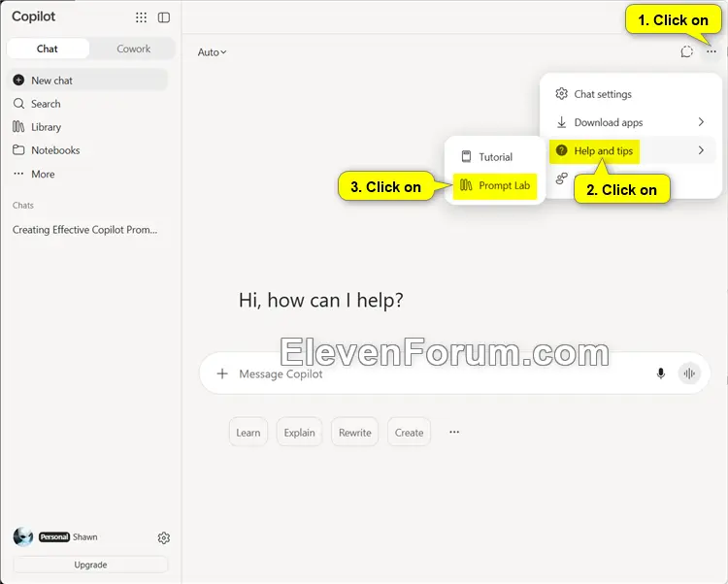Open Search in sidebar

click(x=88, y=104)
